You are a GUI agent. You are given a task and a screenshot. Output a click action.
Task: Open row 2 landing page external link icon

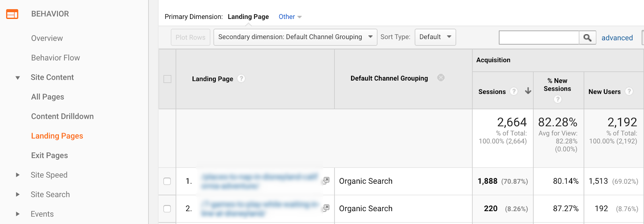[326, 208]
